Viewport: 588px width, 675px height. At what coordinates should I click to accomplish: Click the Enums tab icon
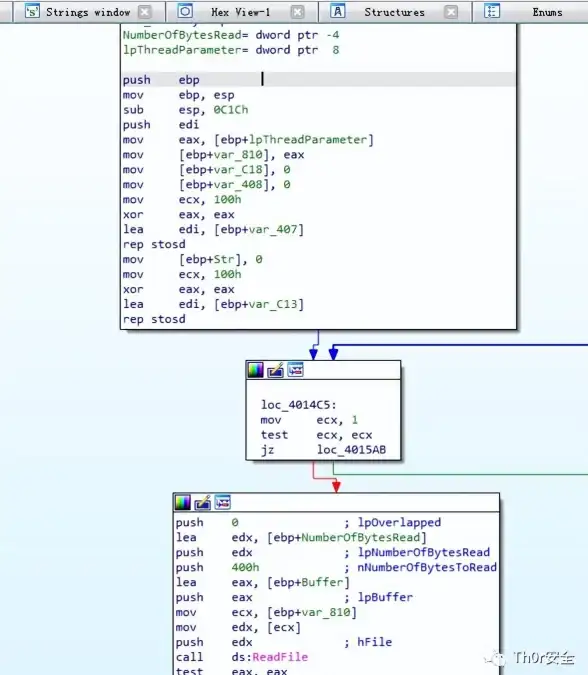click(x=492, y=11)
